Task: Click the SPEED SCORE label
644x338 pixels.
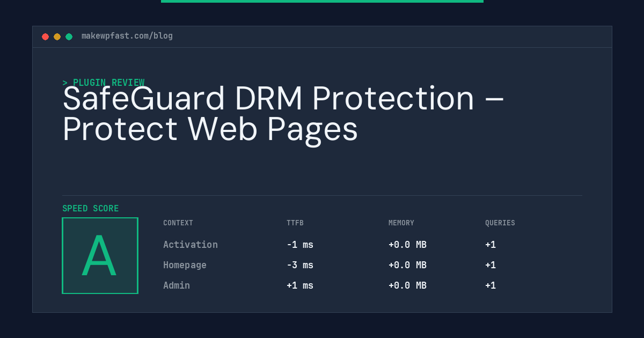Action: 91,209
